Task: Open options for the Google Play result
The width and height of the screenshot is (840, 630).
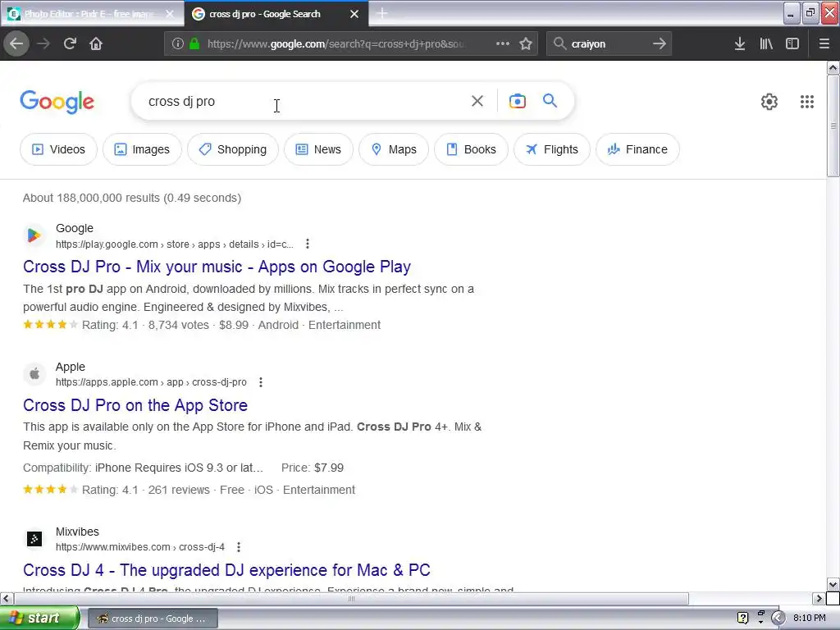Action: click(308, 244)
